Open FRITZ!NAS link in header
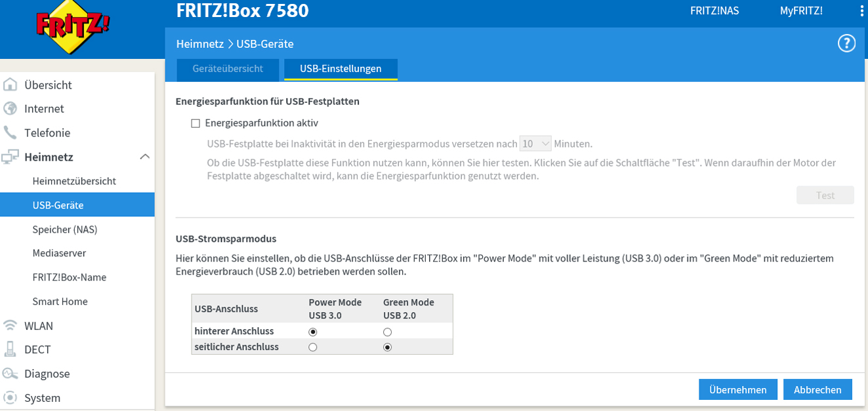Viewport: 868px width, 411px height. 714,11
